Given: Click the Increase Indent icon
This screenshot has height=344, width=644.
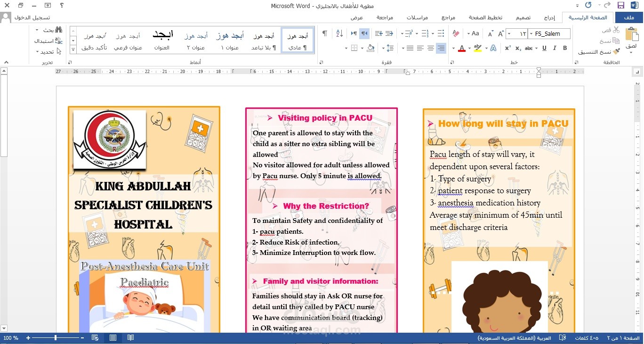Looking at the screenshot, I should (379, 33).
